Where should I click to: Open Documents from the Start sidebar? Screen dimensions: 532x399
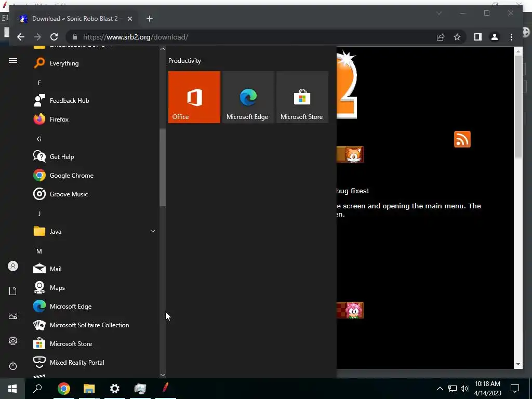pos(13,291)
